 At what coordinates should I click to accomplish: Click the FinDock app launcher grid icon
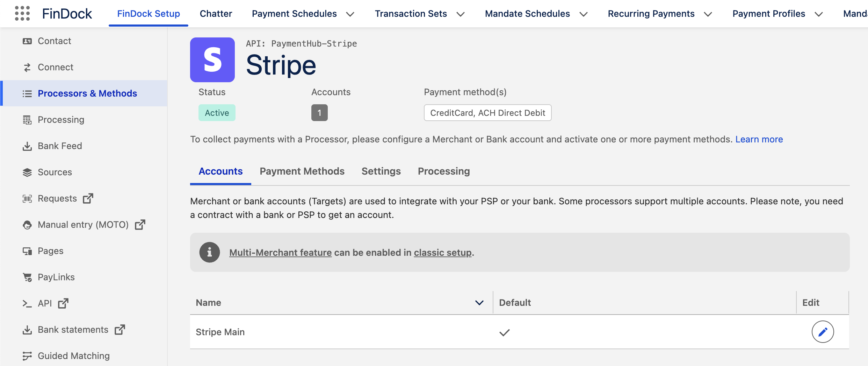[22, 13]
